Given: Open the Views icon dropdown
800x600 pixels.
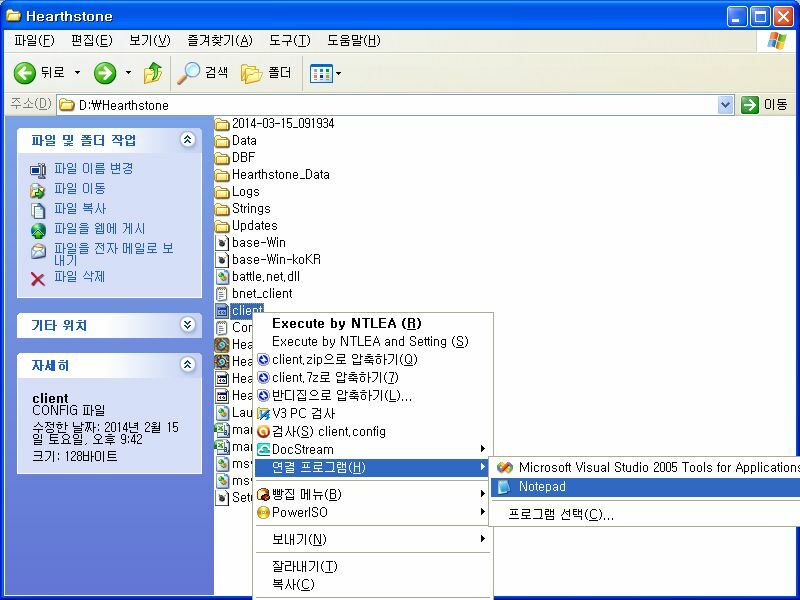Looking at the screenshot, I should pos(325,73).
